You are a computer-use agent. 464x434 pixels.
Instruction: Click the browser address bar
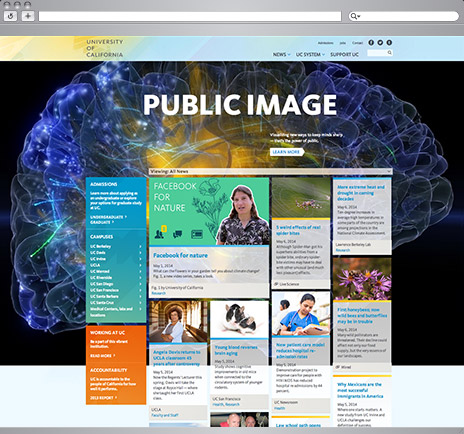(190, 16)
